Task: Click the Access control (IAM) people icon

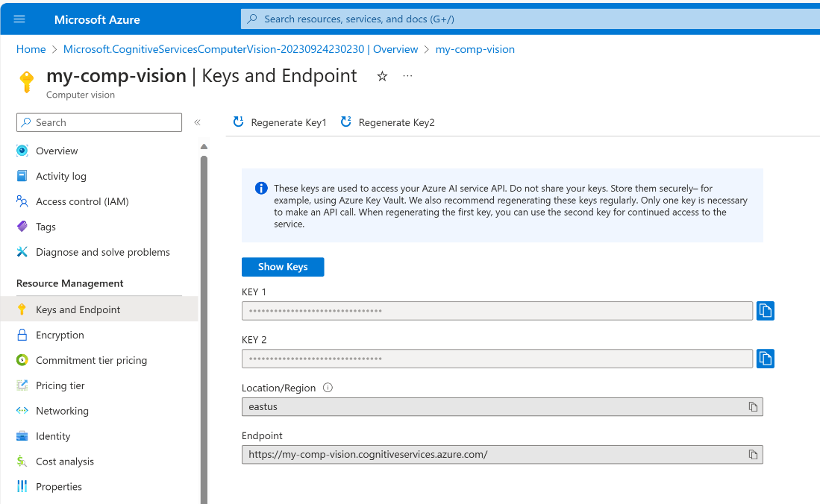Action: (22, 201)
